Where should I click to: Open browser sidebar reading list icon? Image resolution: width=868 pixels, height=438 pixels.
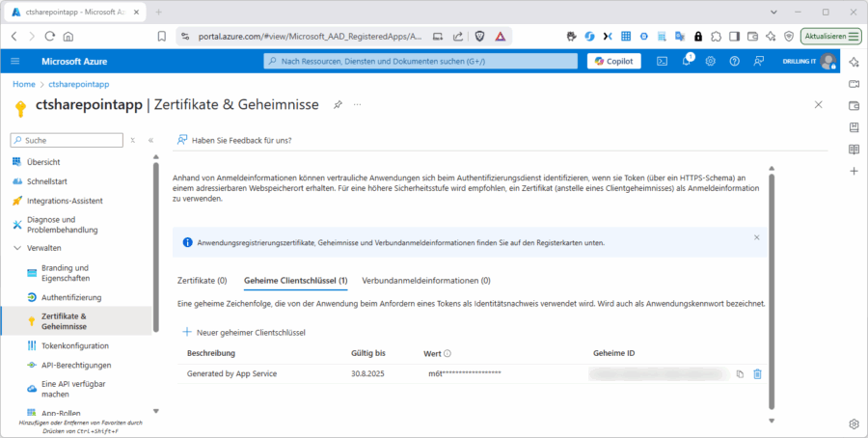point(854,150)
